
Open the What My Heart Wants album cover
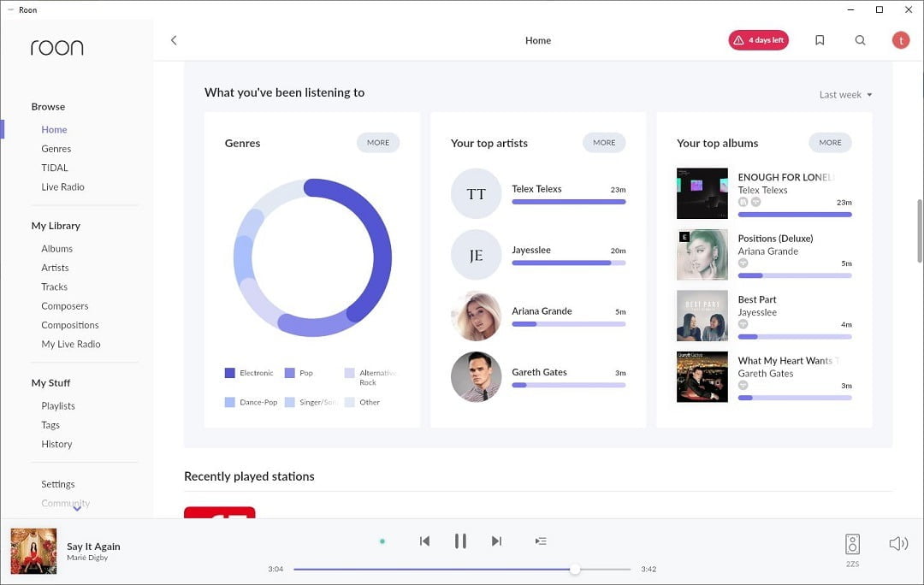(x=702, y=377)
